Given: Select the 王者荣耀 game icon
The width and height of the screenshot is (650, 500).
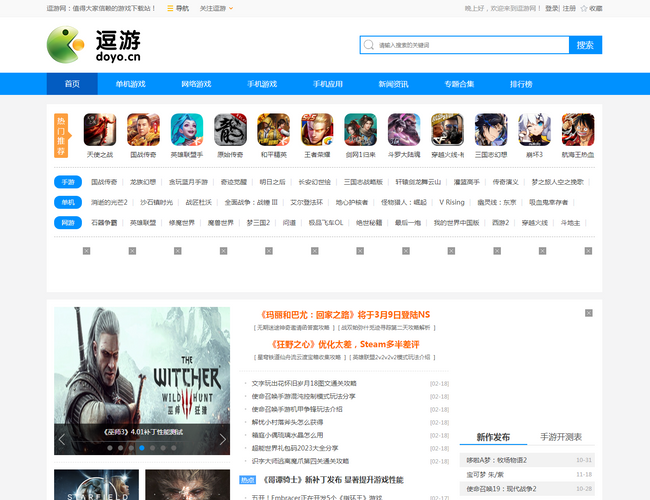Looking at the screenshot, I should coord(317,130).
